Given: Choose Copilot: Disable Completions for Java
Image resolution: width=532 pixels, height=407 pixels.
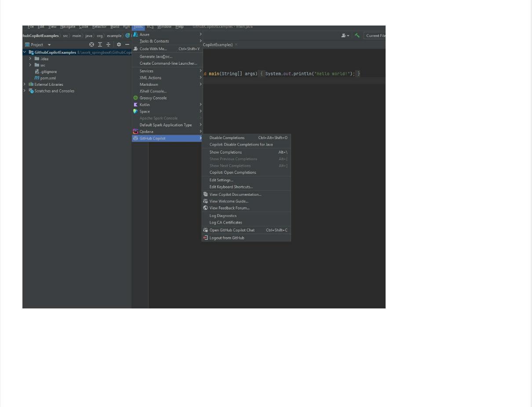Looking at the screenshot, I should pyautogui.click(x=246, y=144).
